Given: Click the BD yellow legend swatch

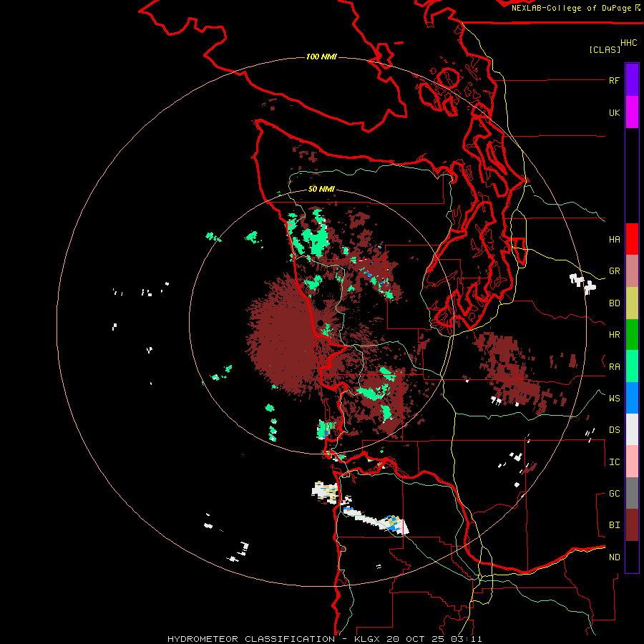Looking at the screenshot, I should point(632,303).
